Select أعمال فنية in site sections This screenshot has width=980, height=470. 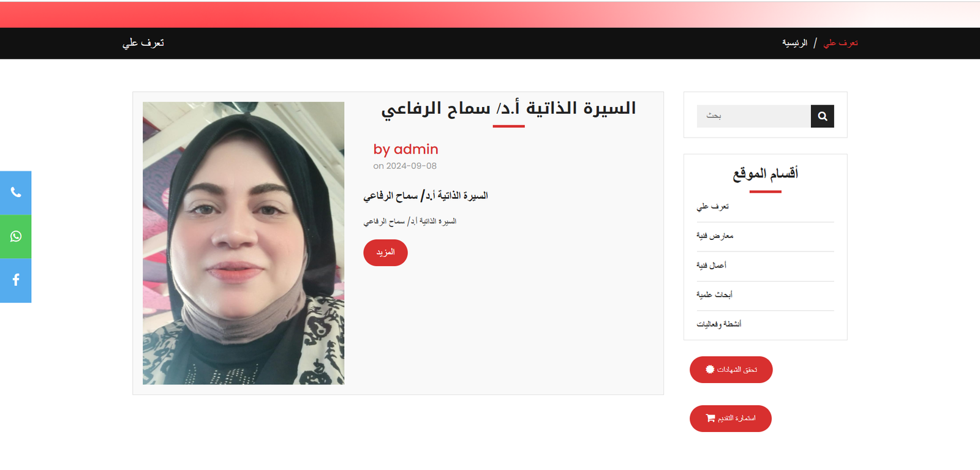click(x=711, y=266)
